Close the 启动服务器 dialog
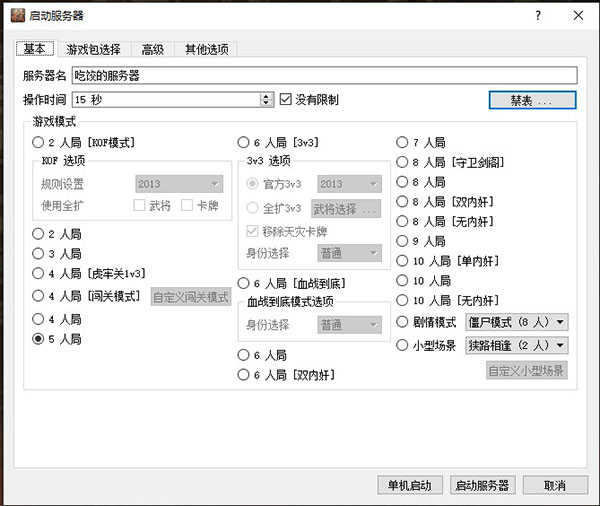The height and width of the screenshot is (506, 600). pos(578,15)
